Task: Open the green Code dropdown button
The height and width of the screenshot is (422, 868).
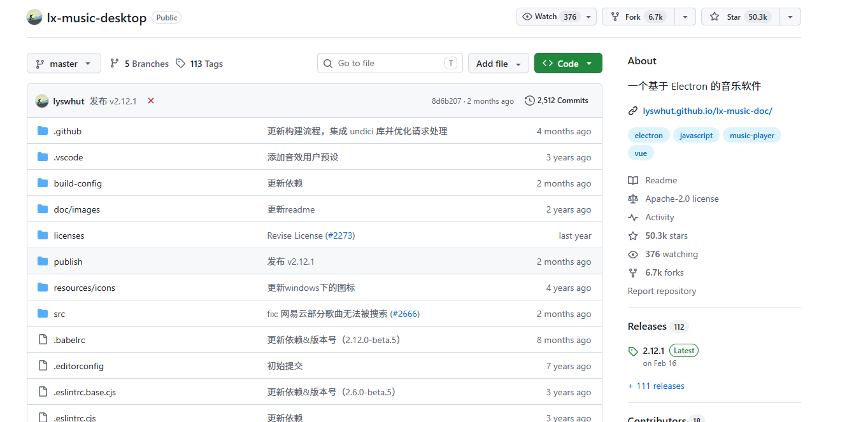Action: (568, 64)
